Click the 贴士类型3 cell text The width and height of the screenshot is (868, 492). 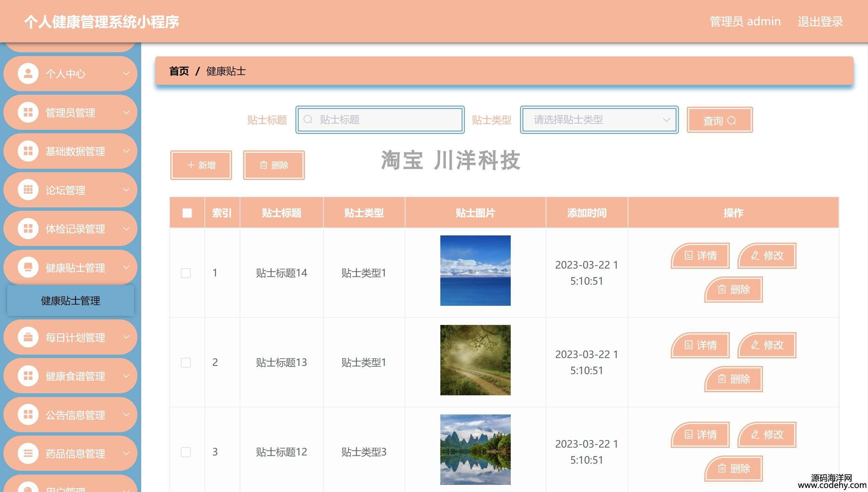(364, 452)
